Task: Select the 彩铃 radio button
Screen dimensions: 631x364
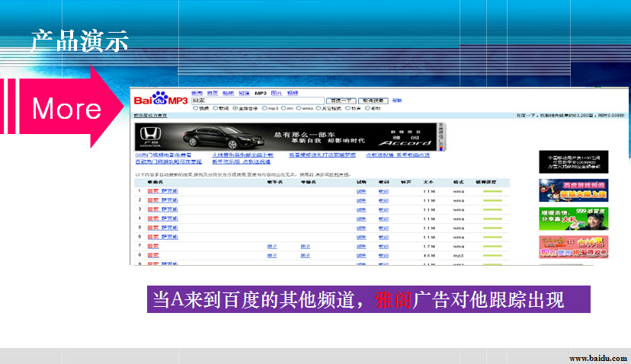Action: [x=367, y=108]
